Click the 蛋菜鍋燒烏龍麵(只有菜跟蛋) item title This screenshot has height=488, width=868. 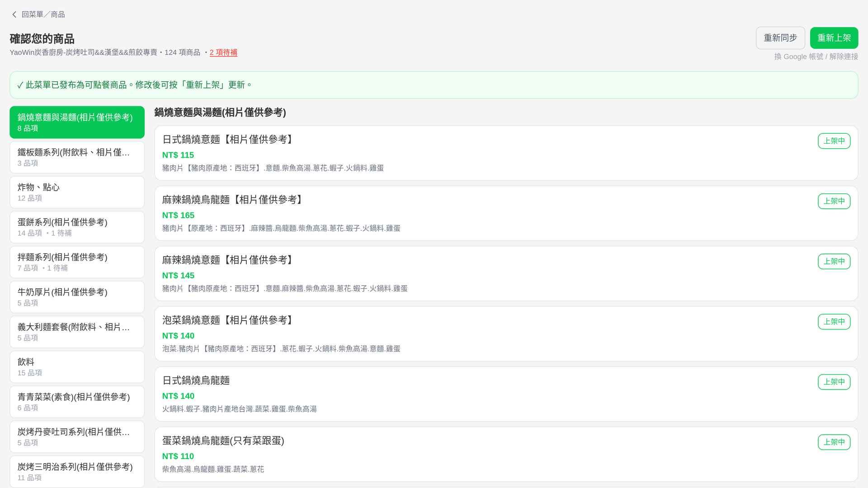pyautogui.click(x=223, y=441)
